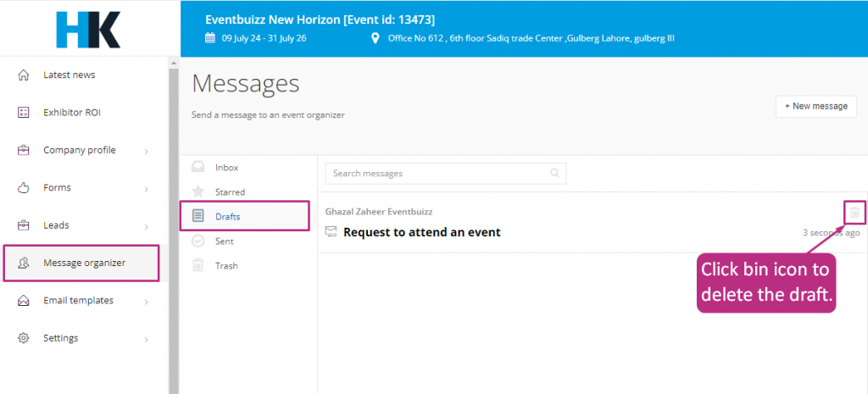
Task: Expand the Forms submenu chevron
Action: point(146,189)
